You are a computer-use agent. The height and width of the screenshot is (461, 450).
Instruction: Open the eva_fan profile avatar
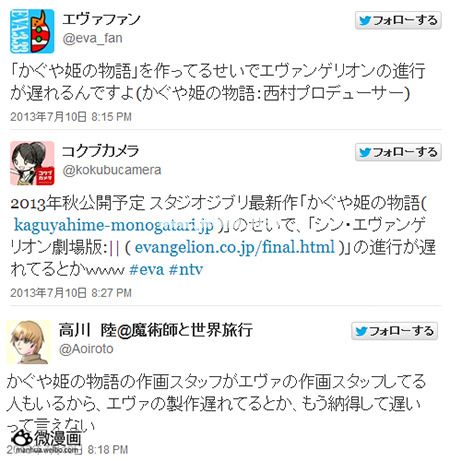[x=32, y=31]
